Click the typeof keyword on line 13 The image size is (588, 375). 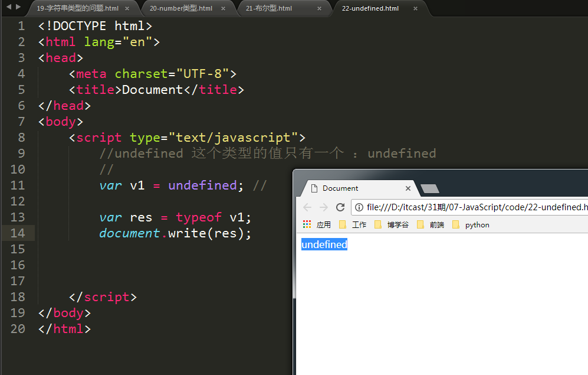point(199,217)
